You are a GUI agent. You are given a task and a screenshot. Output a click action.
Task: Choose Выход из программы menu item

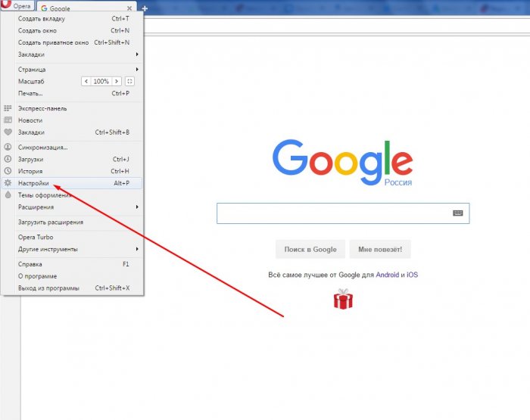point(48,288)
